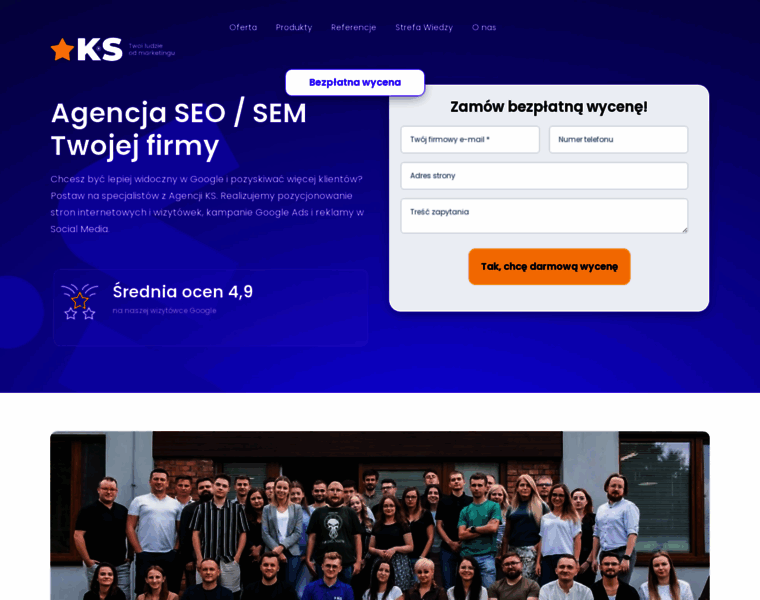Focus the Adres strony field
The image size is (760, 600).
pos(544,176)
